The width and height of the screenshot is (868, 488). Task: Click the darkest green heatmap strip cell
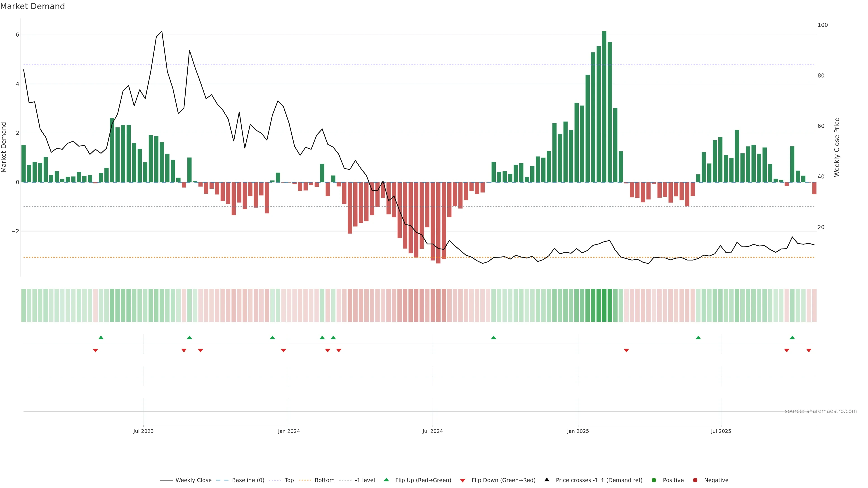click(604, 305)
